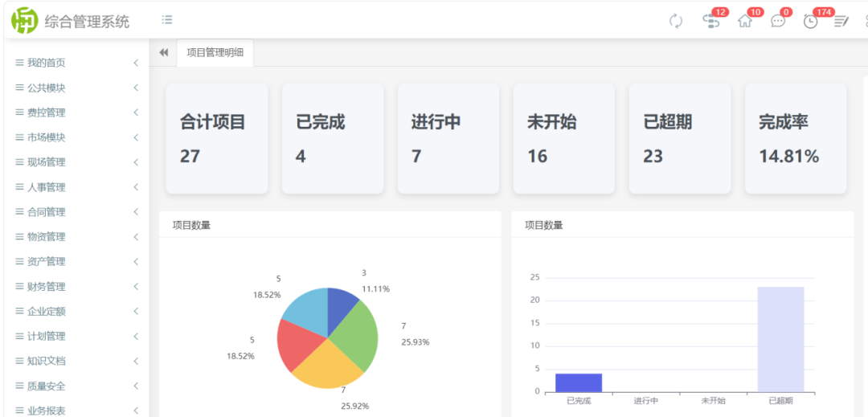Screen dimensions: 868x417
Task: Open the 我的首页 sidebar menu
Action: [47, 63]
